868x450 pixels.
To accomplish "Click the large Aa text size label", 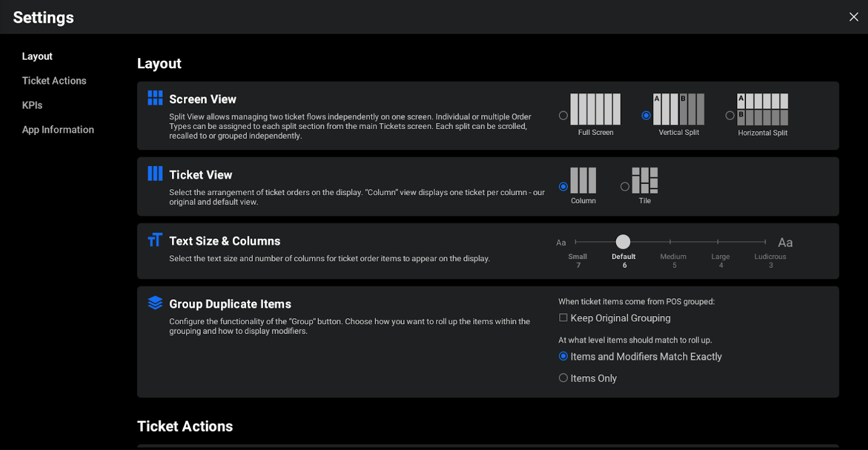I will [x=785, y=242].
